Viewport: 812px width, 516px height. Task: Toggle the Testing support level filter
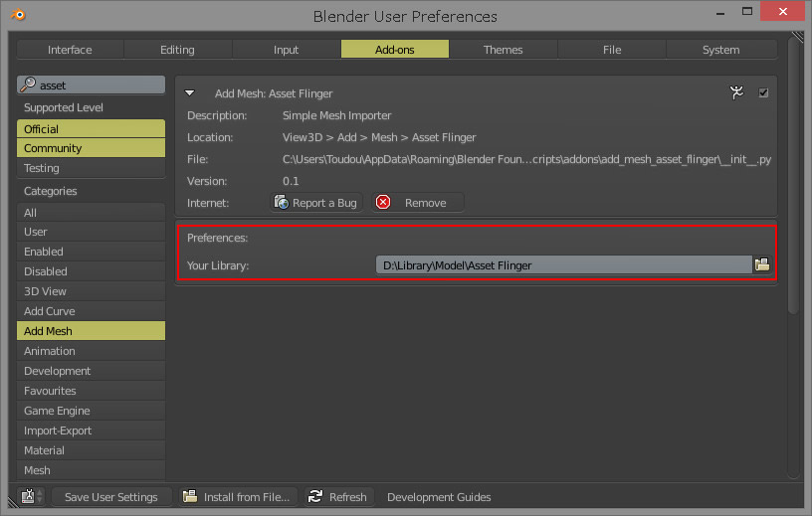pos(92,168)
